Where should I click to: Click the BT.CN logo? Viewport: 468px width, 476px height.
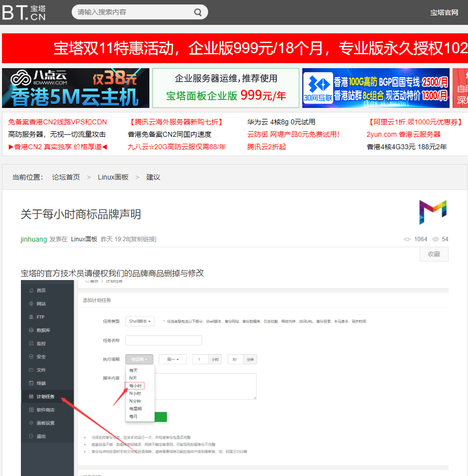pyautogui.click(x=24, y=12)
